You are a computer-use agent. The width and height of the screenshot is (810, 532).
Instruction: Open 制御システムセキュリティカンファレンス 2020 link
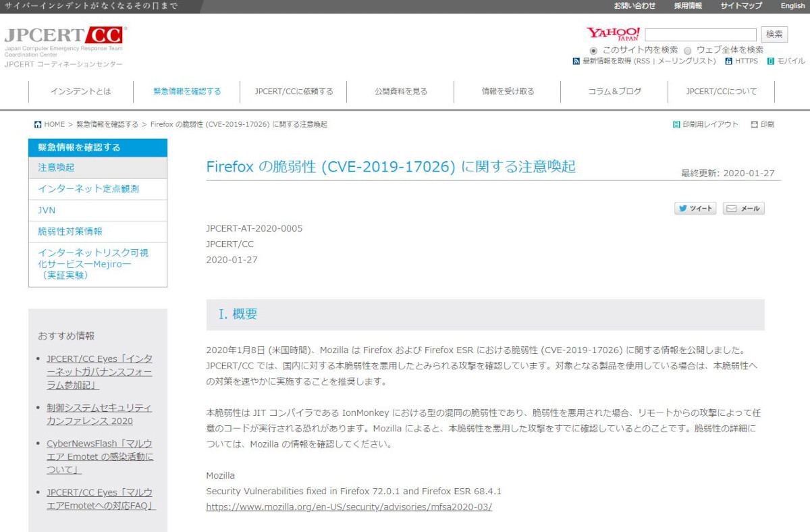coord(99,415)
